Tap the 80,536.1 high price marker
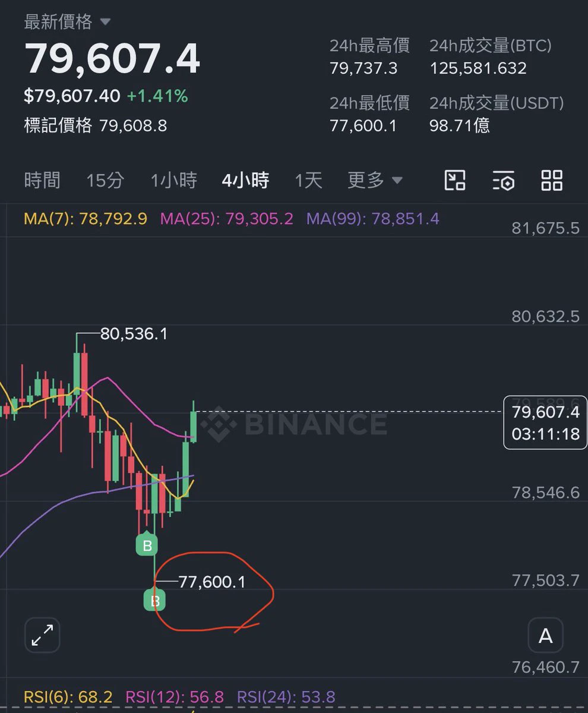The width and height of the screenshot is (588, 713). point(134,334)
